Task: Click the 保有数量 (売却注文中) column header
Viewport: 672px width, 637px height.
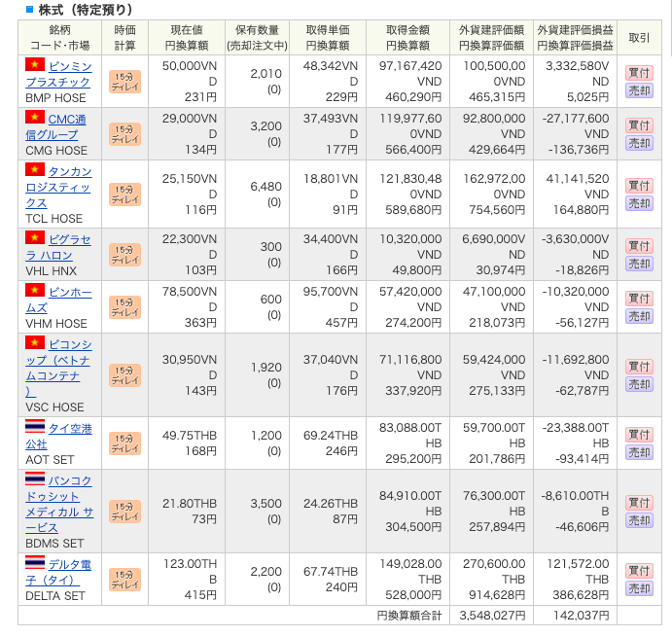Action: (x=257, y=37)
